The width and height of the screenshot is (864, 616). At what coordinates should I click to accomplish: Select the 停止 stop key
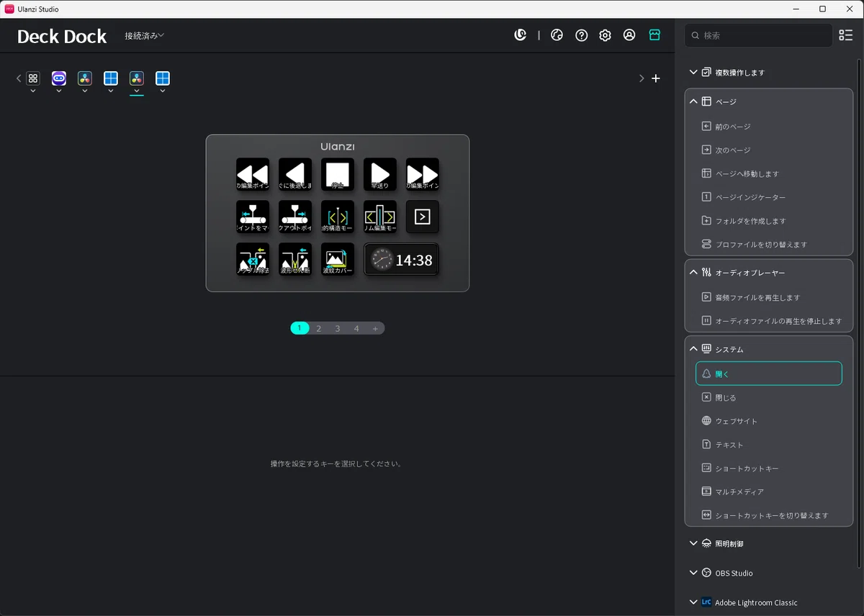tap(338, 174)
